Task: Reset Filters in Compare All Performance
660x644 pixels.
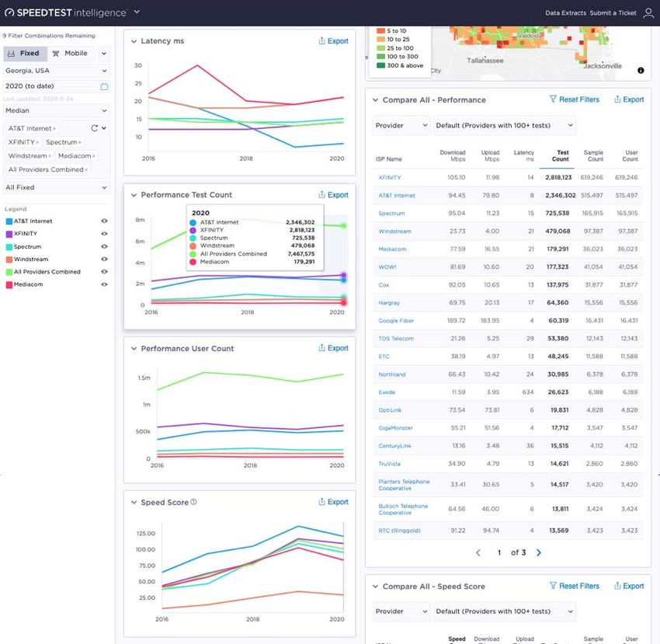Action: click(x=574, y=99)
